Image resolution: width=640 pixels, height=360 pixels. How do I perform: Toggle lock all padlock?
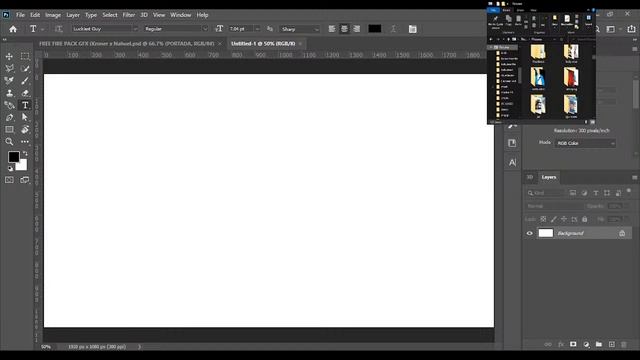click(584, 219)
